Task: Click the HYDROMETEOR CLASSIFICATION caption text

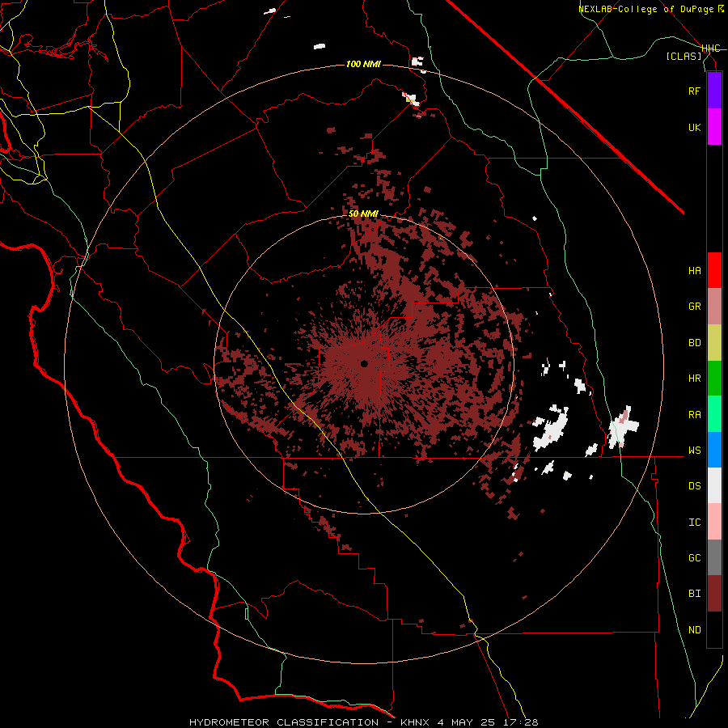Action: [284, 722]
